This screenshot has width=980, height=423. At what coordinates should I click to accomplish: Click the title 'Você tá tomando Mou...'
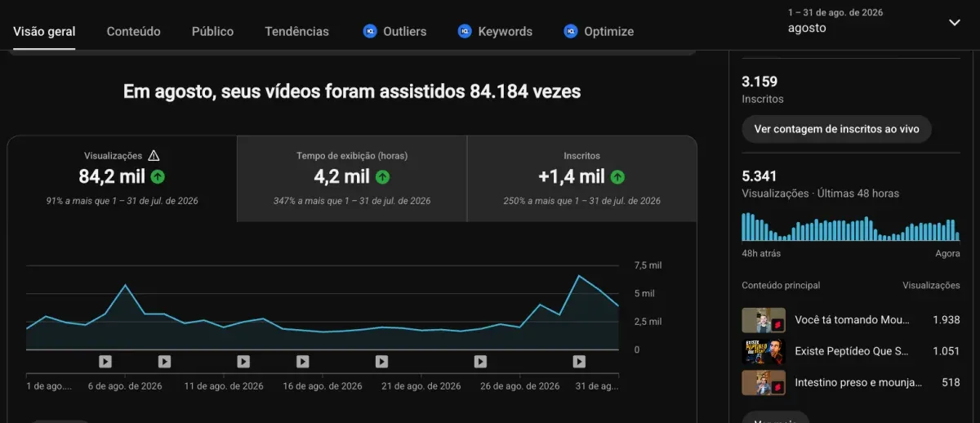click(x=852, y=320)
